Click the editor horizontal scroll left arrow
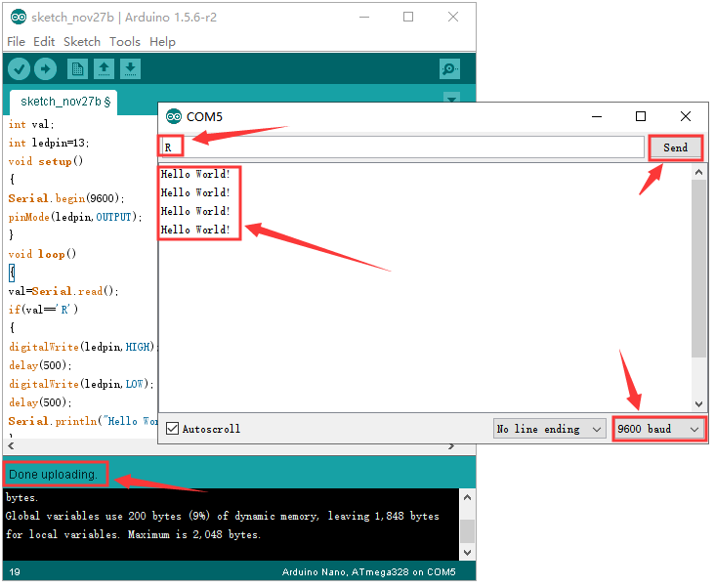This screenshot has height=588, width=715. point(11,445)
